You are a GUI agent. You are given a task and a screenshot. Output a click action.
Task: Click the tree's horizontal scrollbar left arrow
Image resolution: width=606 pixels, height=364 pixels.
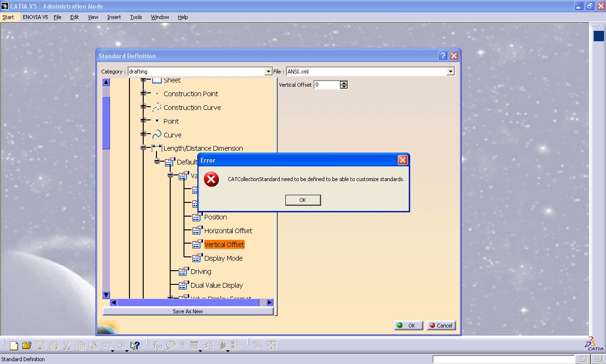coord(114,302)
